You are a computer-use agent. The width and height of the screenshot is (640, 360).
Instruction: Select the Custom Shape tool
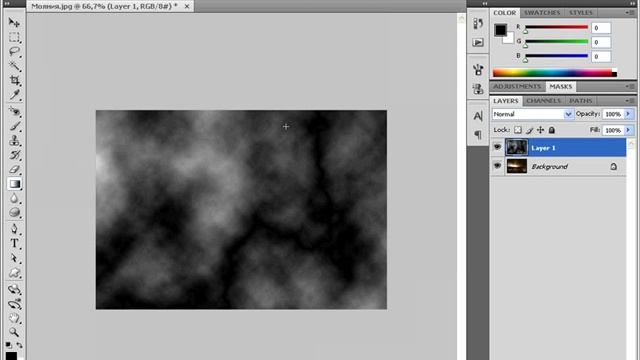point(14,273)
